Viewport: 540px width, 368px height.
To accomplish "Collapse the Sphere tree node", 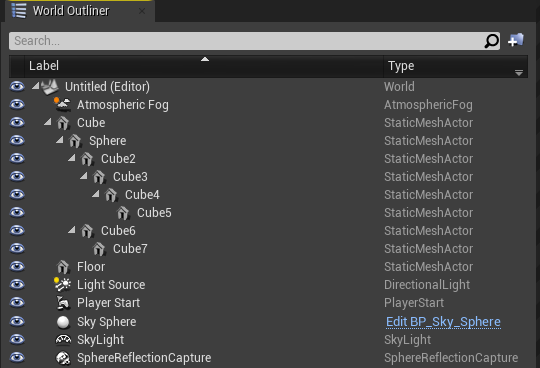I will (60, 140).
